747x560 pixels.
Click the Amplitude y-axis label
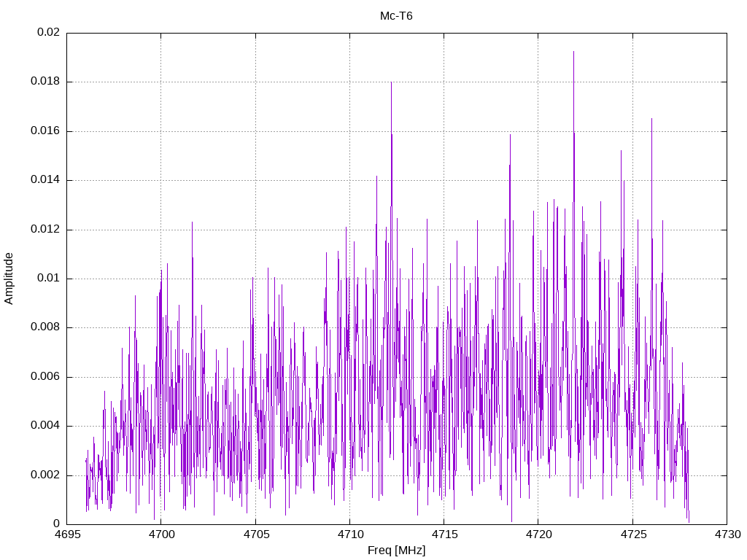point(9,279)
